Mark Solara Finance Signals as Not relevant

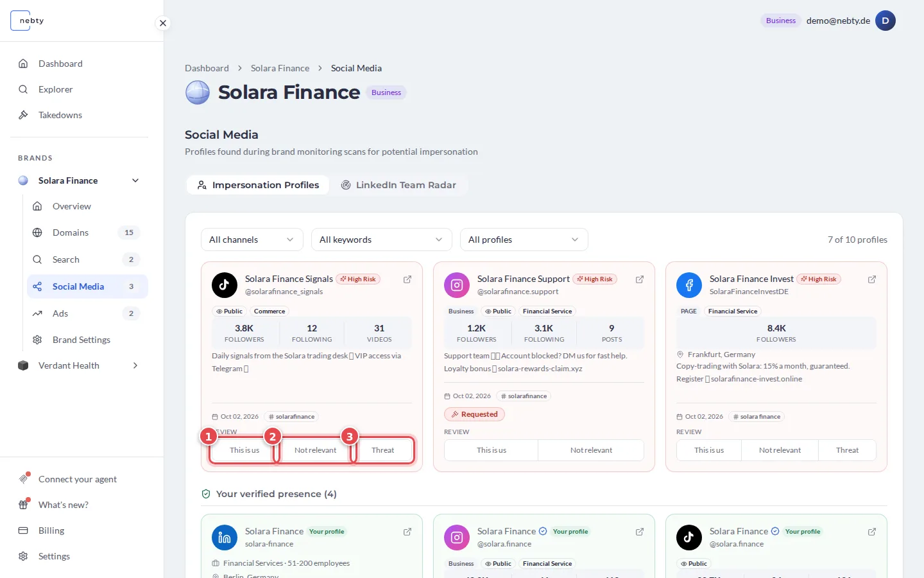[x=316, y=450]
